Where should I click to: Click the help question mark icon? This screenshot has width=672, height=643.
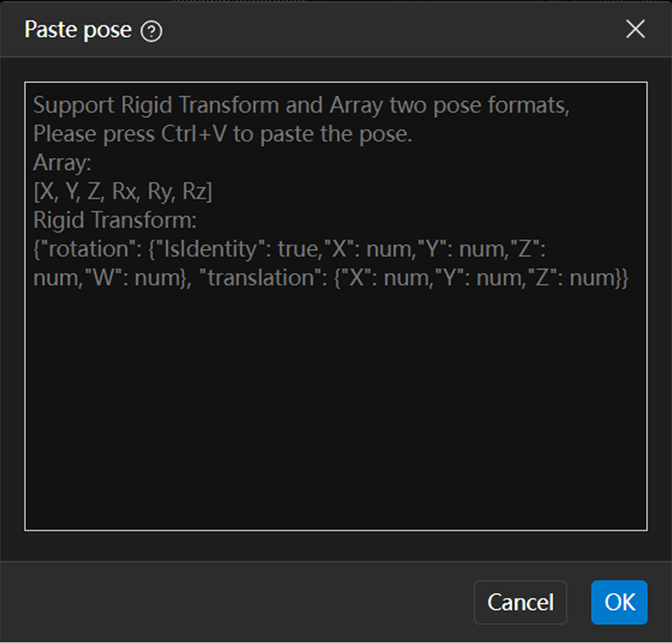coord(151,31)
